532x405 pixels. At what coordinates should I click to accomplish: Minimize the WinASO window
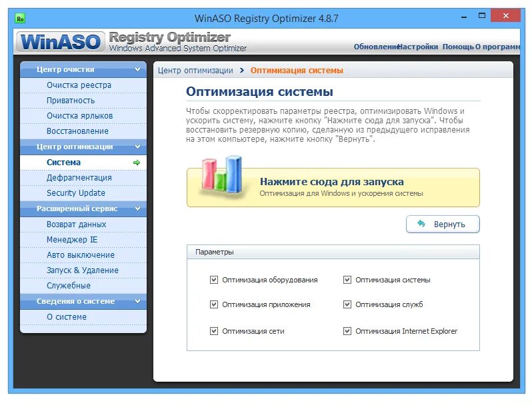point(464,17)
